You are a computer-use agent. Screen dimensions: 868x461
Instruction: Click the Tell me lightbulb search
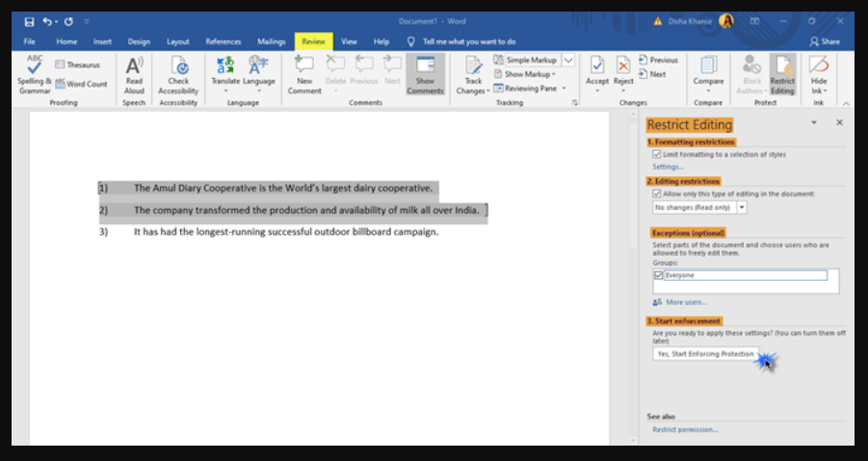pos(410,41)
